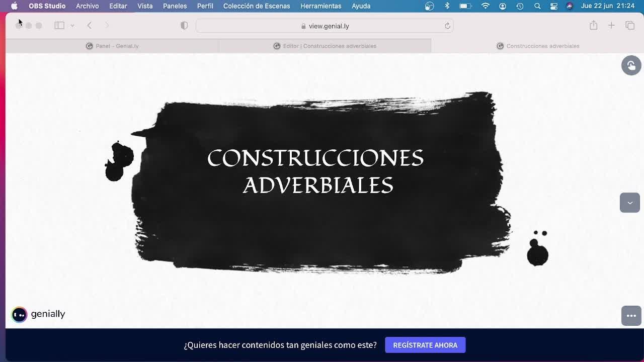
Task: Show interactive elements with the hand icon
Action: pyautogui.click(x=631, y=65)
